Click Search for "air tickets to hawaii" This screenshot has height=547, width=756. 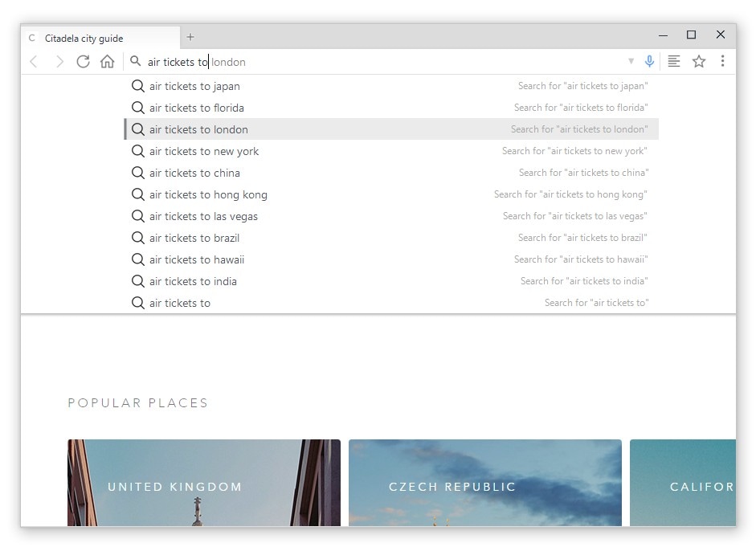tap(581, 259)
